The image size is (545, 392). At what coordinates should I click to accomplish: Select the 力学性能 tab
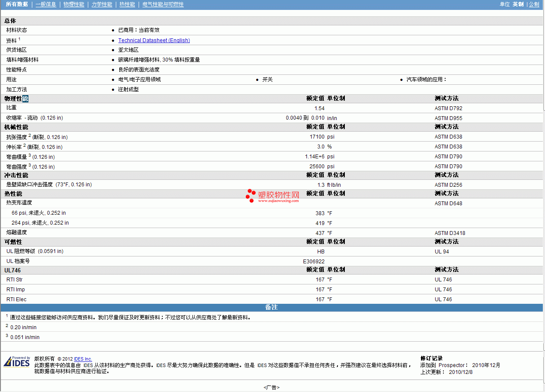[102, 4]
